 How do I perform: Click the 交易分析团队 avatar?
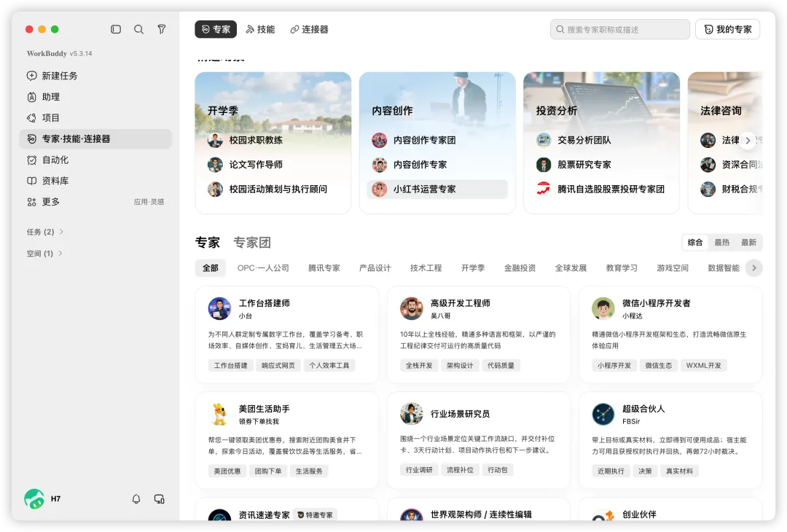(543, 140)
